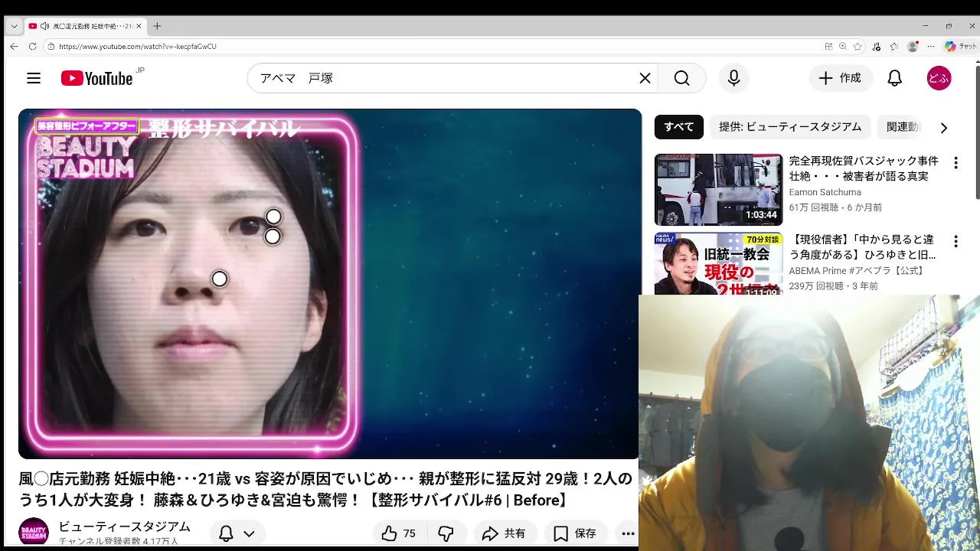Click the main video player
The image size is (980, 551).
(330, 283)
